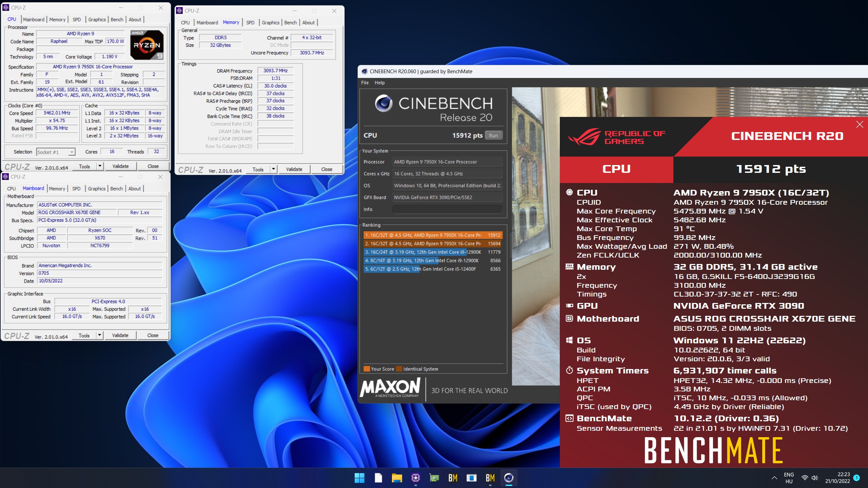Click the AMD Ryzen 9 logo in CPU-Z
Screen dimensions: 868x488
[x=147, y=45]
